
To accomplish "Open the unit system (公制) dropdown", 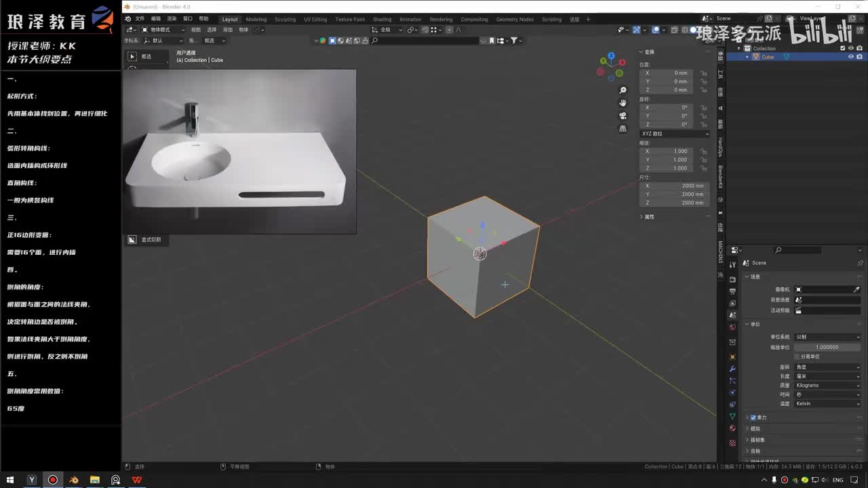I will coord(827,337).
